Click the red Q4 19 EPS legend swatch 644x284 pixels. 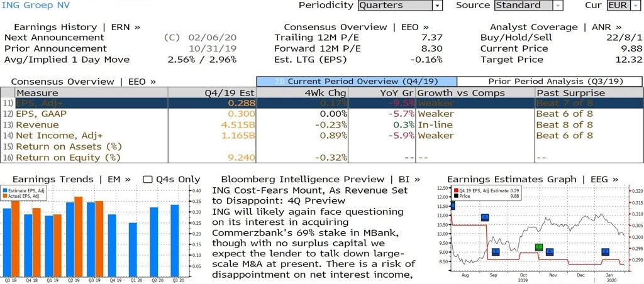[457, 191]
